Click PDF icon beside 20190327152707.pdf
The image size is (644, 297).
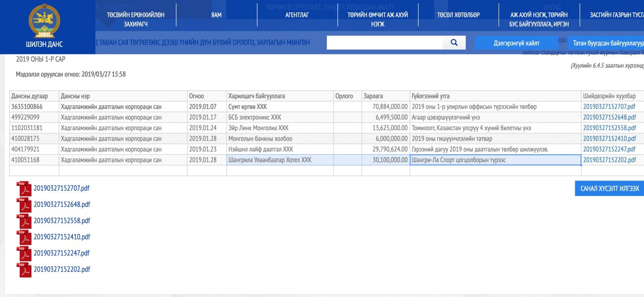[24, 189]
